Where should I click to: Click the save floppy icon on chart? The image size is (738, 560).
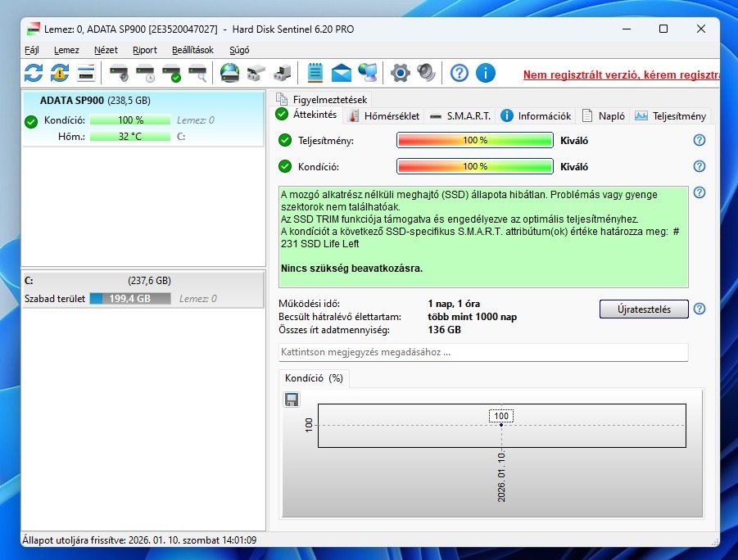pyautogui.click(x=292, y=400)
